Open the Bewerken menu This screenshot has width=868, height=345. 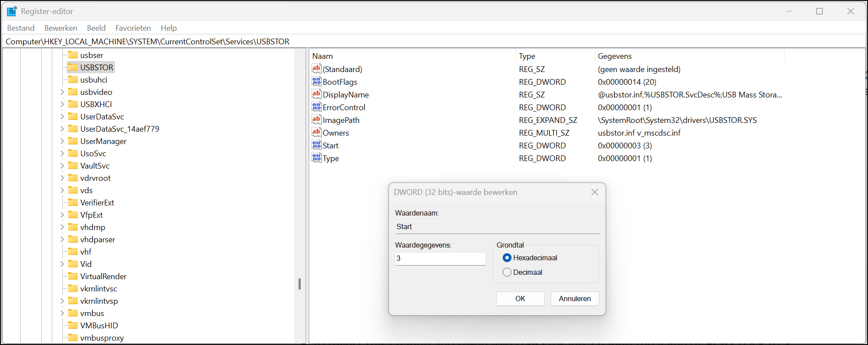[x=61, y=28]
